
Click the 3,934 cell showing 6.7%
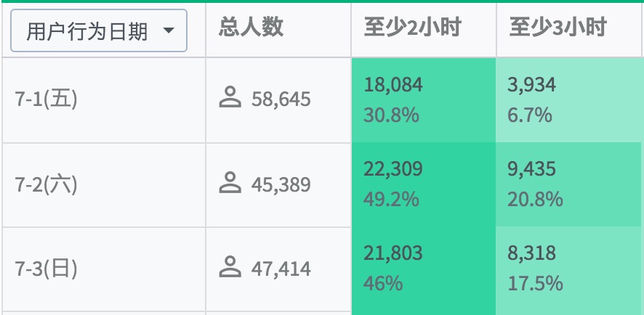(568, 99)
